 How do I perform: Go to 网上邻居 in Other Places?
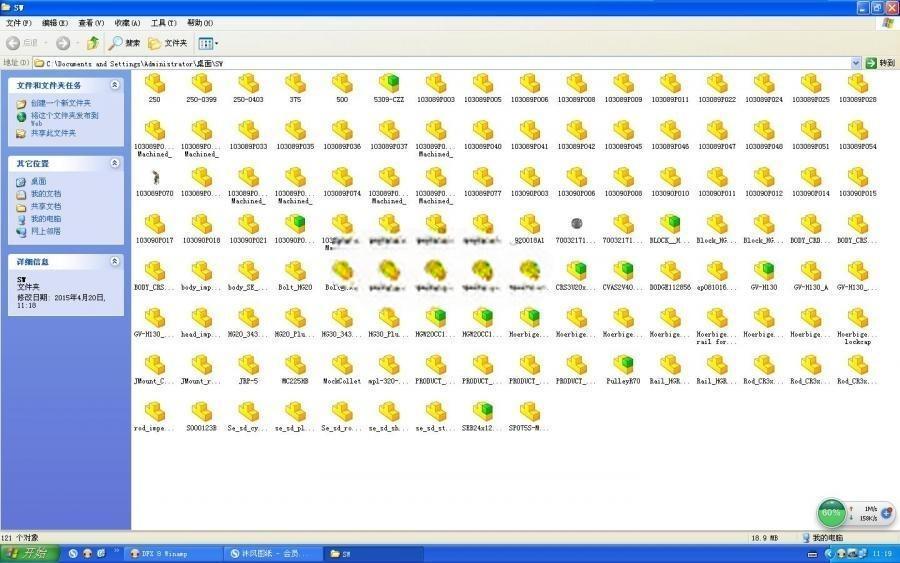tap(45, 232)
